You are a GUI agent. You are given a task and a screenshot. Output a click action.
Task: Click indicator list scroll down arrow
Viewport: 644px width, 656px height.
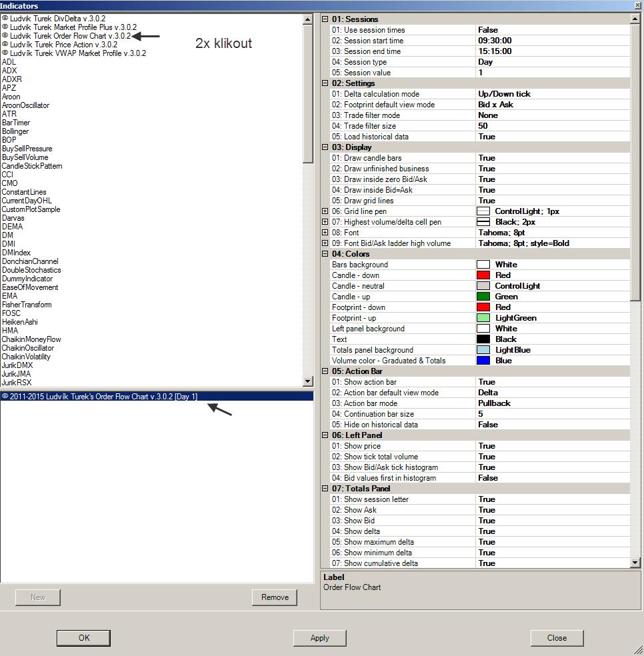click(x=307, y=381)
